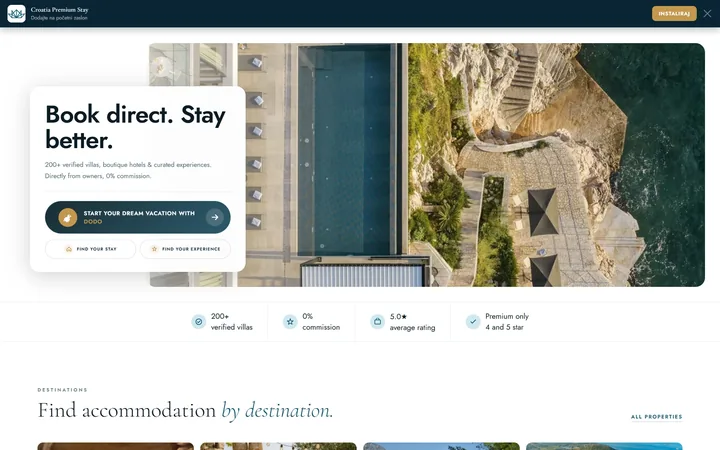Image resolution: width=720 pixels, height=450 pixels.
Task: Click the golden Dodo avatar icon
Action: (68, 217)
